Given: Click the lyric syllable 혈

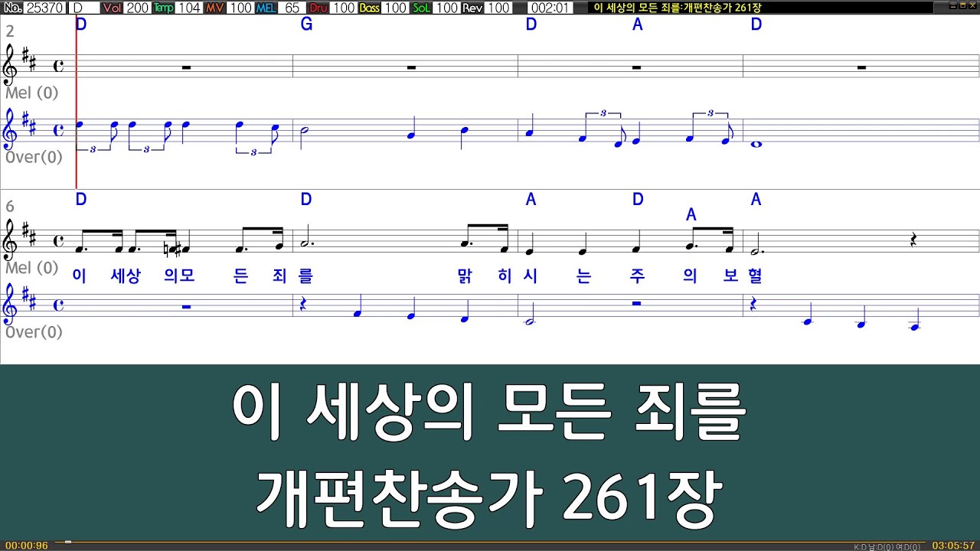Looking at the screenshot, I should (x=754, y=276).
